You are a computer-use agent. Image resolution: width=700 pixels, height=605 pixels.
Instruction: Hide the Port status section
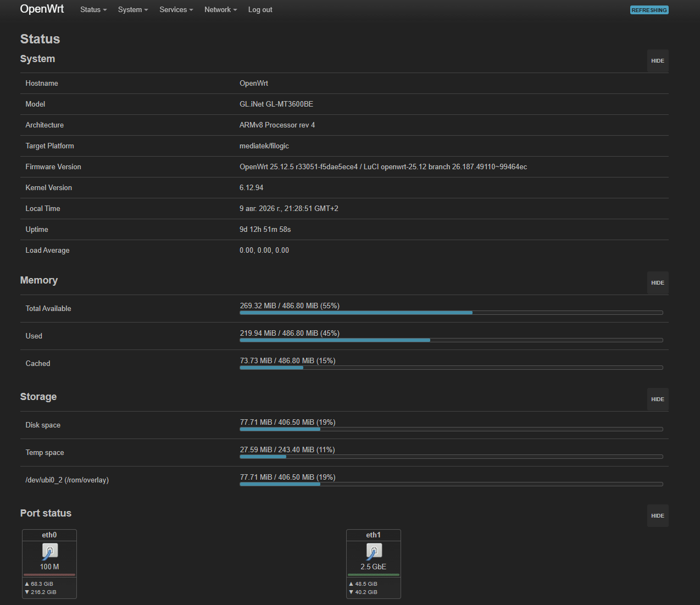pyautogui.click(x=658, y=516)
